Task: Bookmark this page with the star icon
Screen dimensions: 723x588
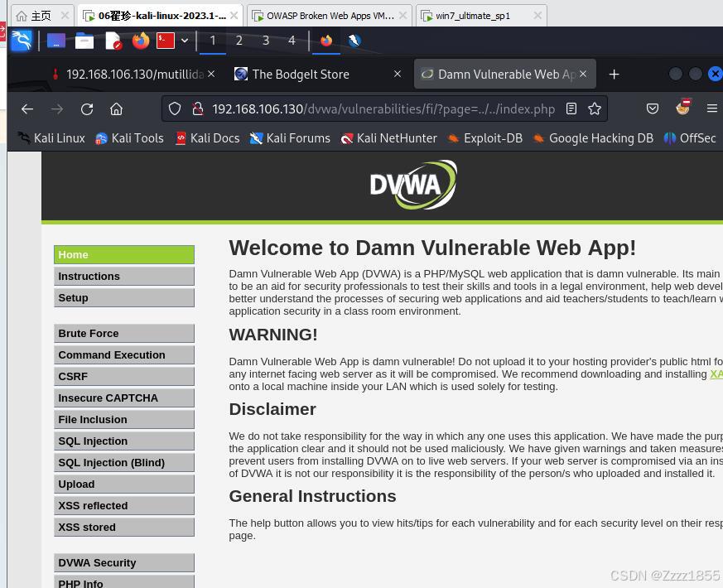Action: pyautogui.click(x=595, y=108)
